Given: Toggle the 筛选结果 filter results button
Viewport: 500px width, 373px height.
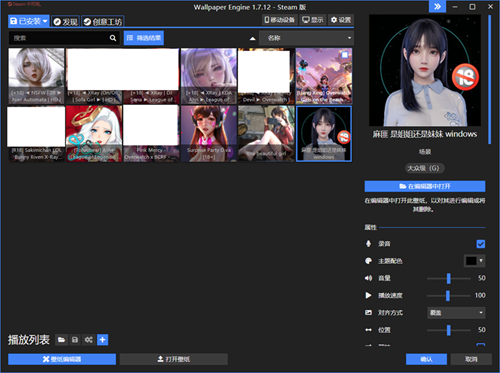Looking at the screenshot, I should [x=144, y=38].
